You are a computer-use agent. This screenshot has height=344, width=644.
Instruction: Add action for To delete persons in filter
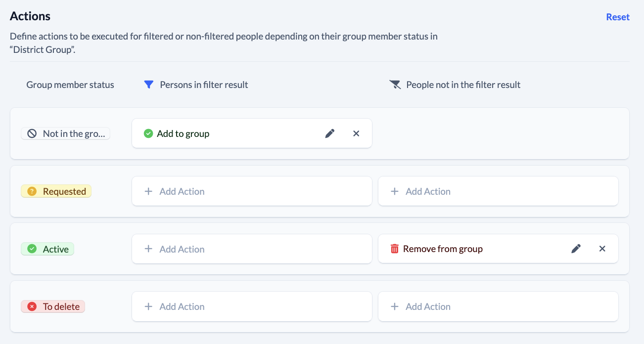point(252,306)
